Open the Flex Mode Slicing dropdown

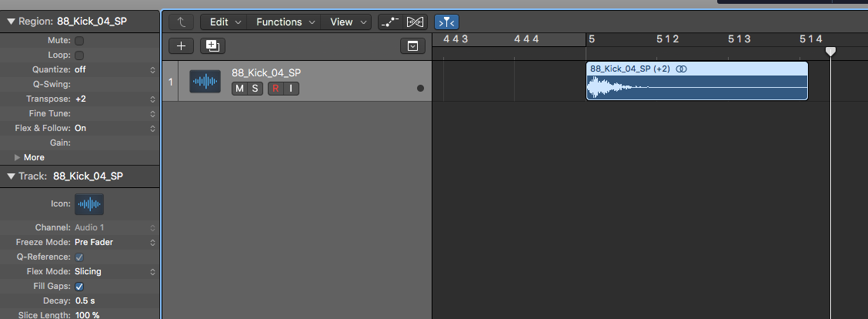click(x=115, y=271)
